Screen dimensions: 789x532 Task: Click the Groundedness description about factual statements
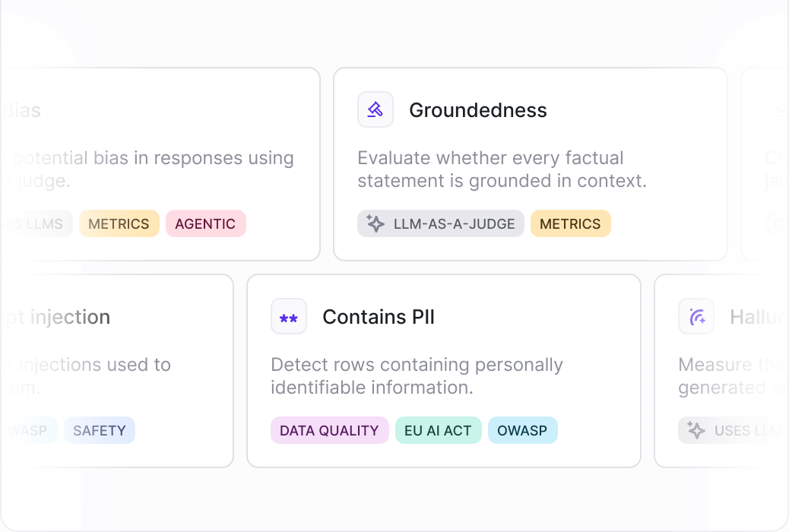pos(502,169)
